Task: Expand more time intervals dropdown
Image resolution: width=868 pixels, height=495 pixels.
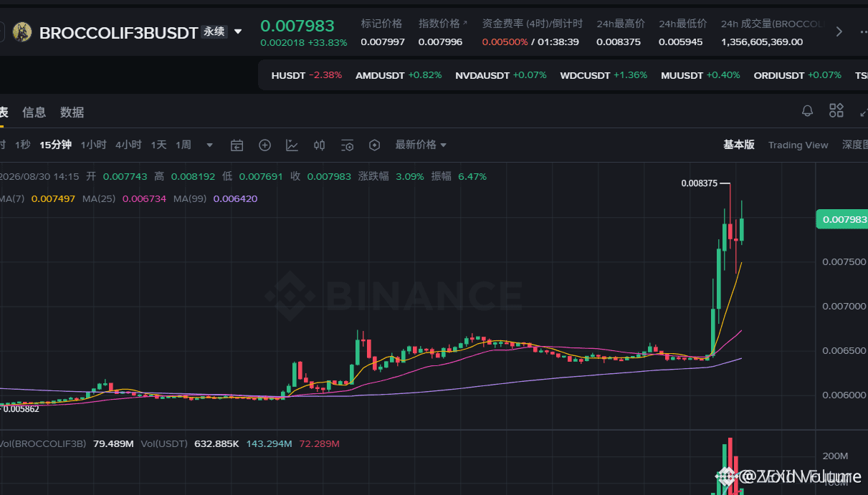Action: coord(209,145)
